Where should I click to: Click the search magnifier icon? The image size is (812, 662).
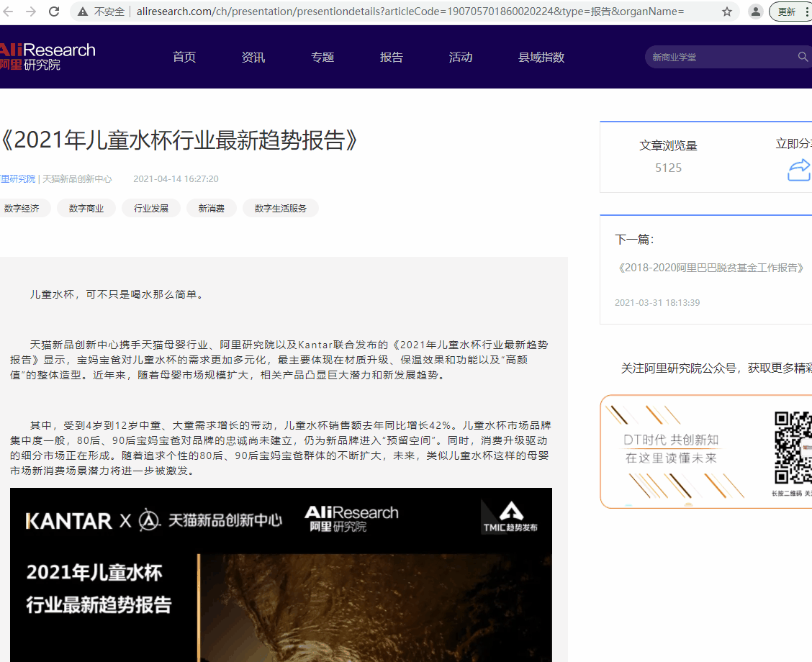803,56
